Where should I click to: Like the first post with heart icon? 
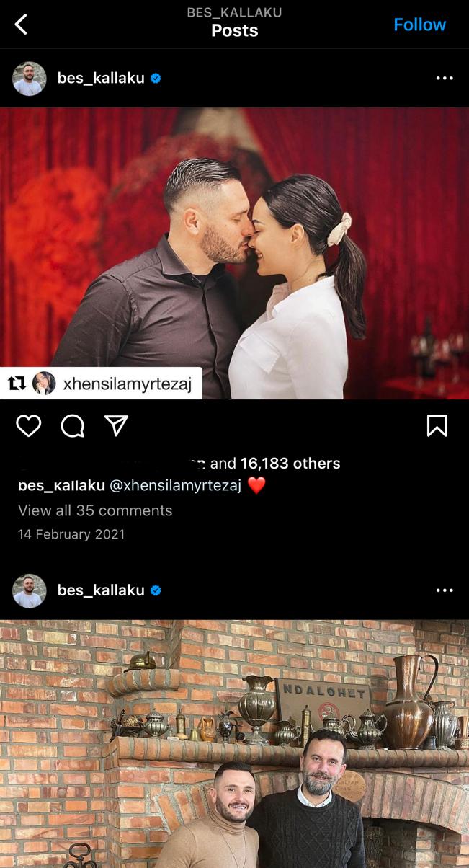click(29, 426)
